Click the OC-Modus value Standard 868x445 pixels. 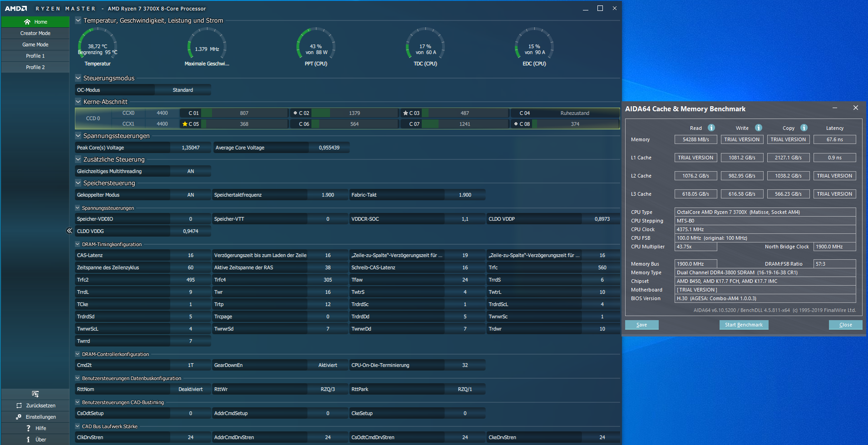183,90
